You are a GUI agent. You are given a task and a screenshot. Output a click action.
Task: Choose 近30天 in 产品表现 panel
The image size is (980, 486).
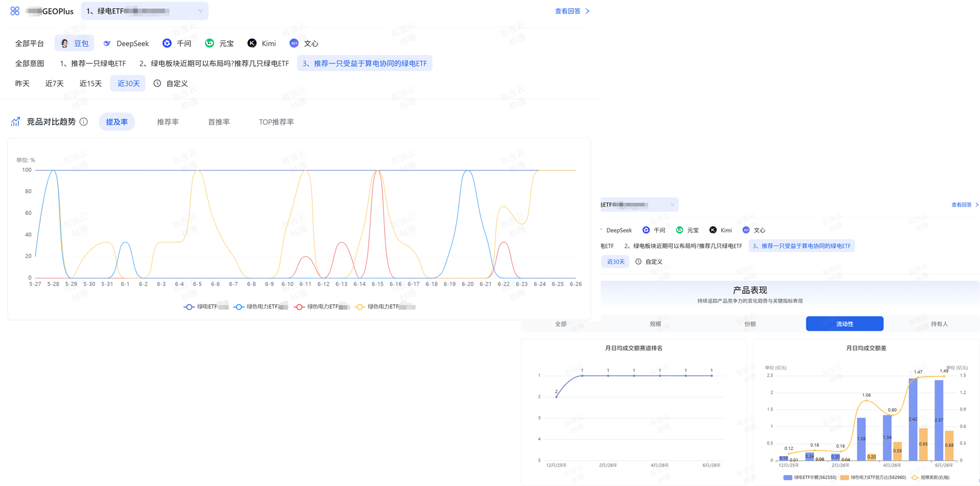pos(615,262)
